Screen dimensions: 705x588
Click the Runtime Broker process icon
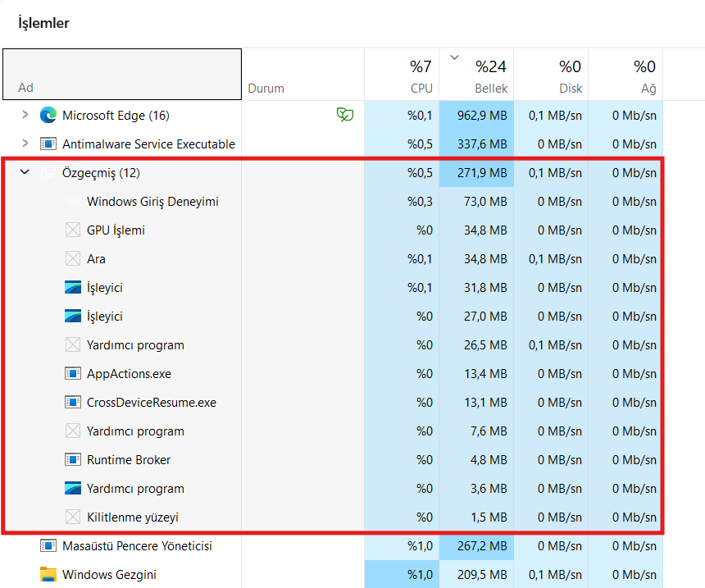click(73, 460)
